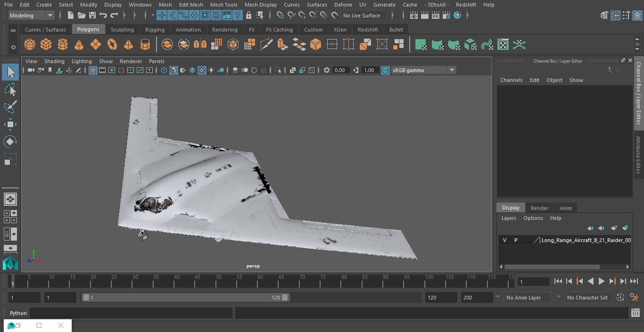Open the Renderer viewport menu
Image resolution: width=644 pixels, height=332 pixels.
(131, 61)
